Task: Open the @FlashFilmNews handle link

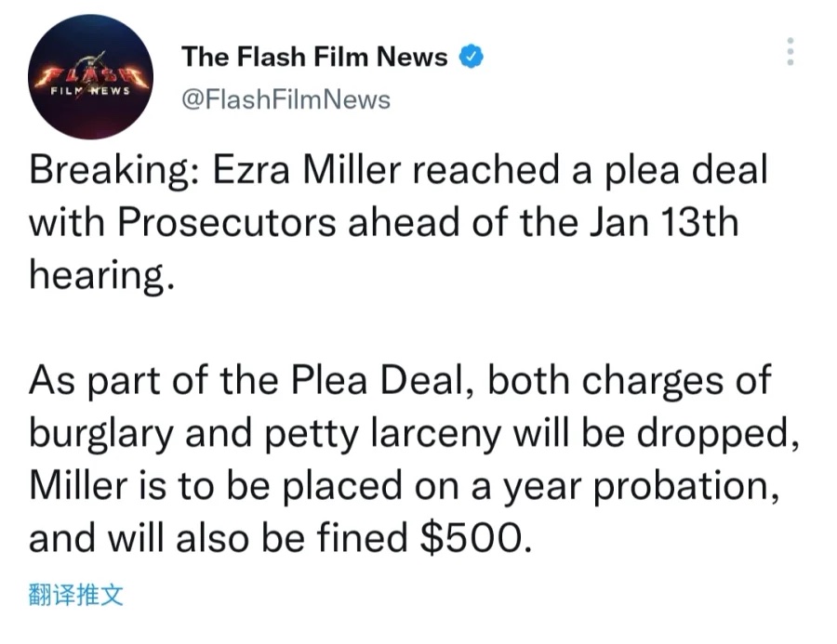Action: coord(286,99)
